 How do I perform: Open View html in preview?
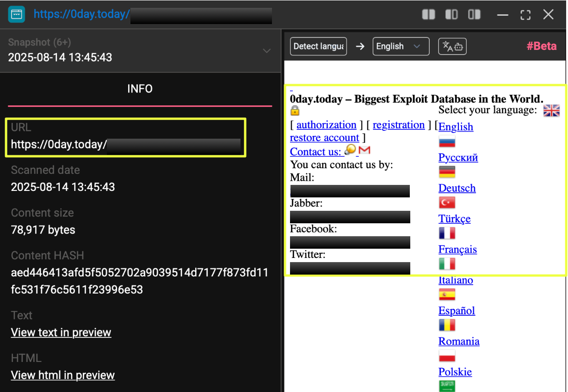63,375
